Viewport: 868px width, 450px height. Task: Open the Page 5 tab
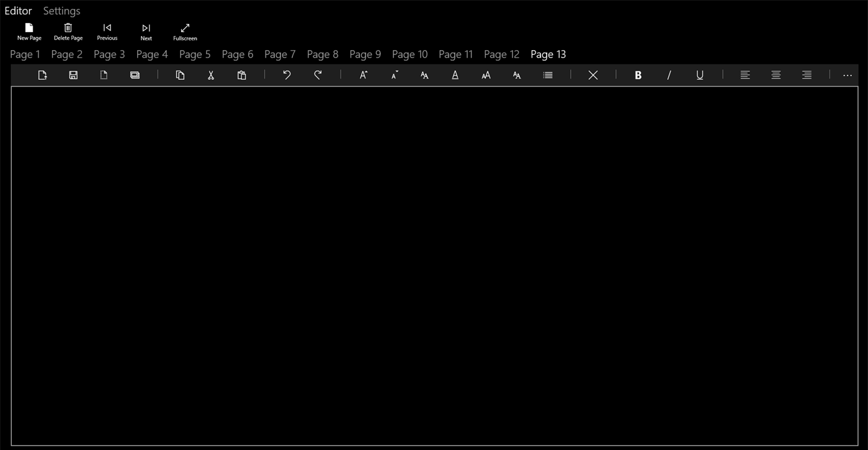(194, 55)
